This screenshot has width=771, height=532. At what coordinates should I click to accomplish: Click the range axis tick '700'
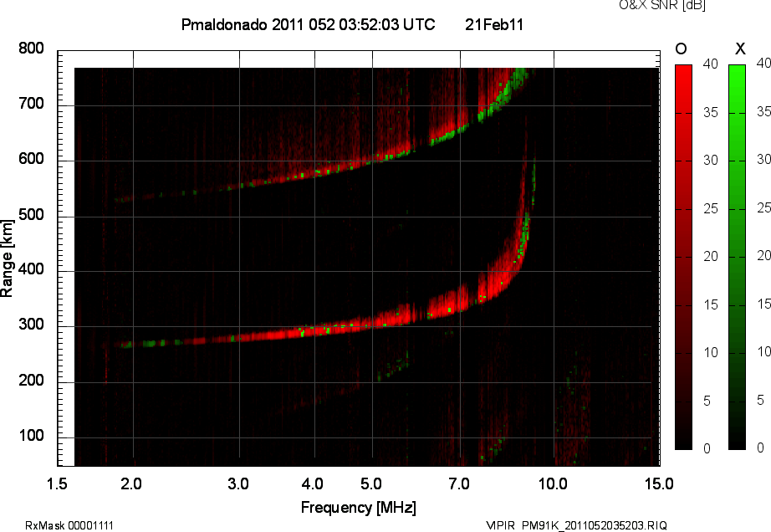coord(32,104)
